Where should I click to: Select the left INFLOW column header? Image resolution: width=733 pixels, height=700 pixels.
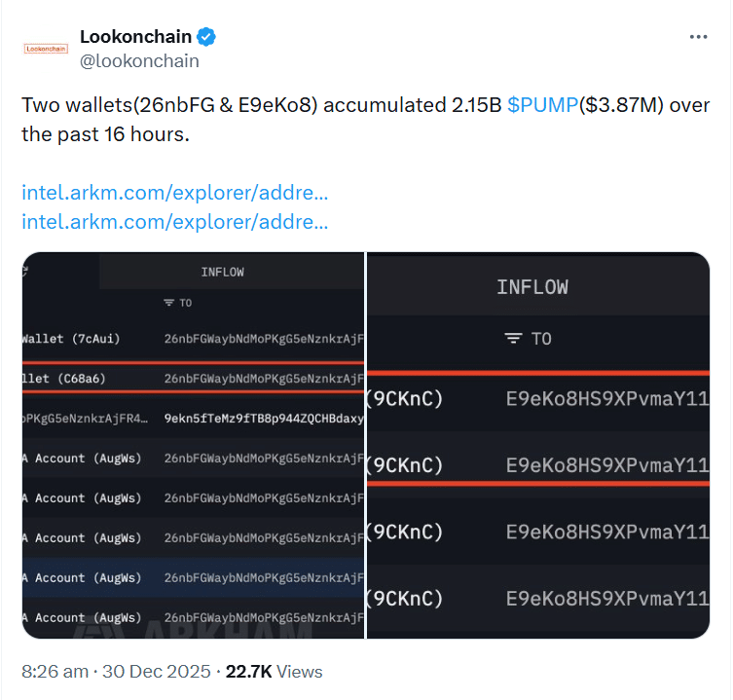tap(222, 272)
